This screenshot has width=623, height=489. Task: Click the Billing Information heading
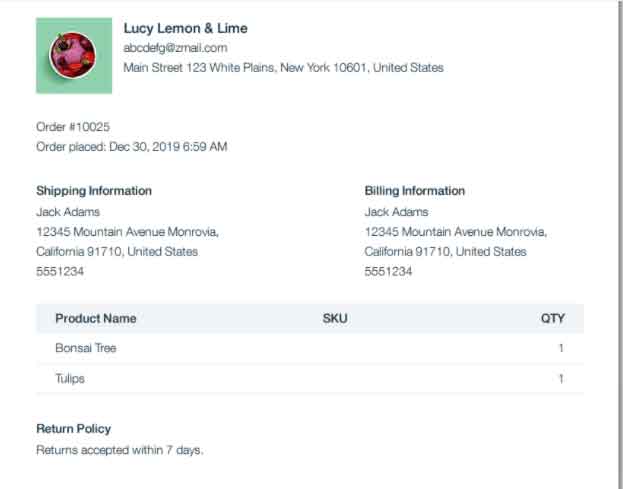(414, 191)
